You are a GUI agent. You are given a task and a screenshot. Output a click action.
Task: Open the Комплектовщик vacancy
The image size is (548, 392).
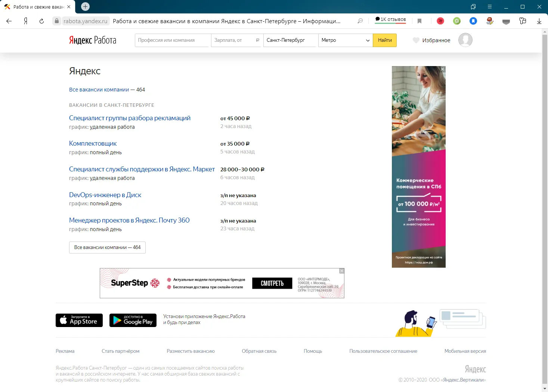pyautogui.click(x=93, y=143)
